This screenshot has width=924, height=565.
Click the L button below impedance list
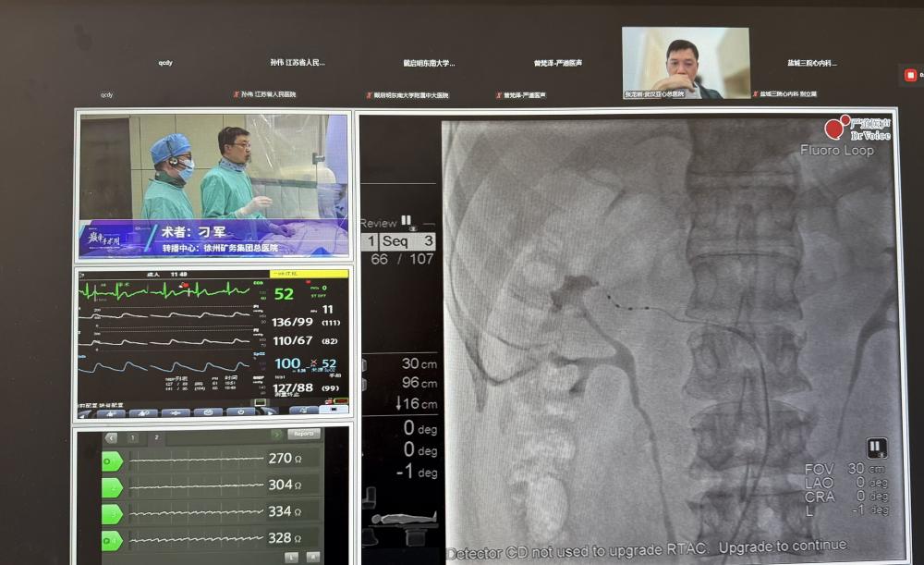coord(291,557)
